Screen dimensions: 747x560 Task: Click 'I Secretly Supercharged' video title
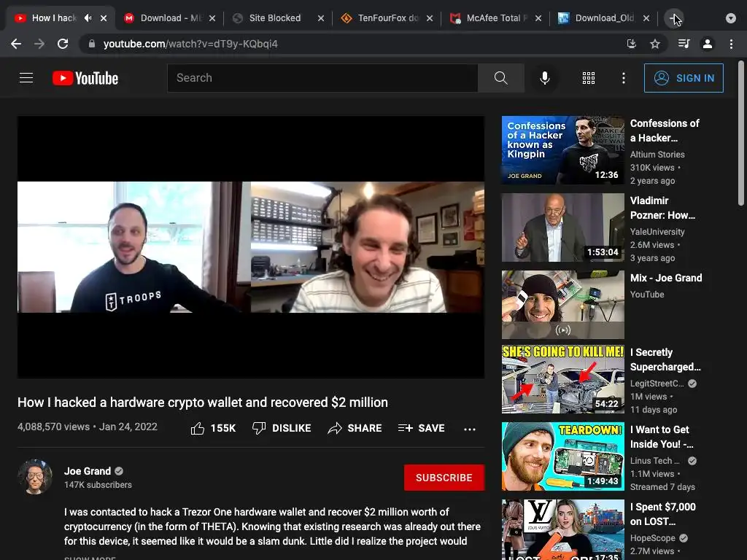[665, 359]
